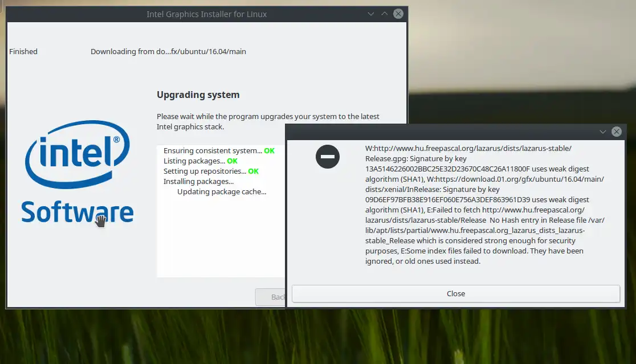Click 'Please wait while the program upgrades' description
636x364 pixels.
(268, 121)
